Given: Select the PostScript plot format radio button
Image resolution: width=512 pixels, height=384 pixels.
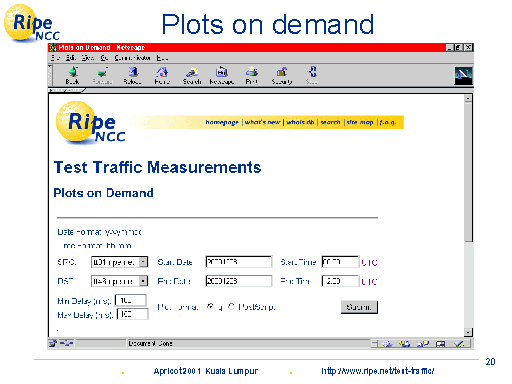Looking at the screenshot, I should (x=231, y=306).
